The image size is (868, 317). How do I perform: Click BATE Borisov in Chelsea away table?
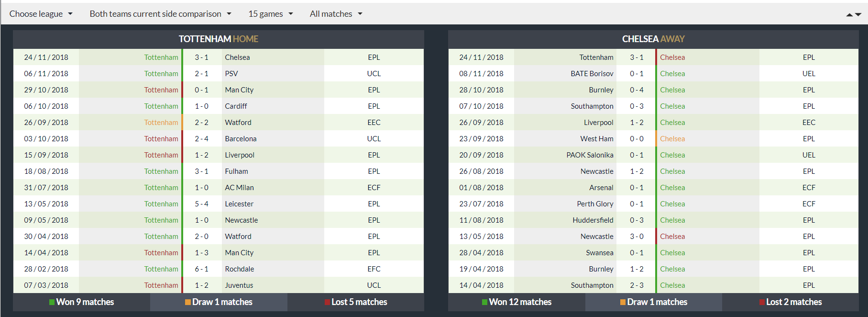[x=592, y=74]
